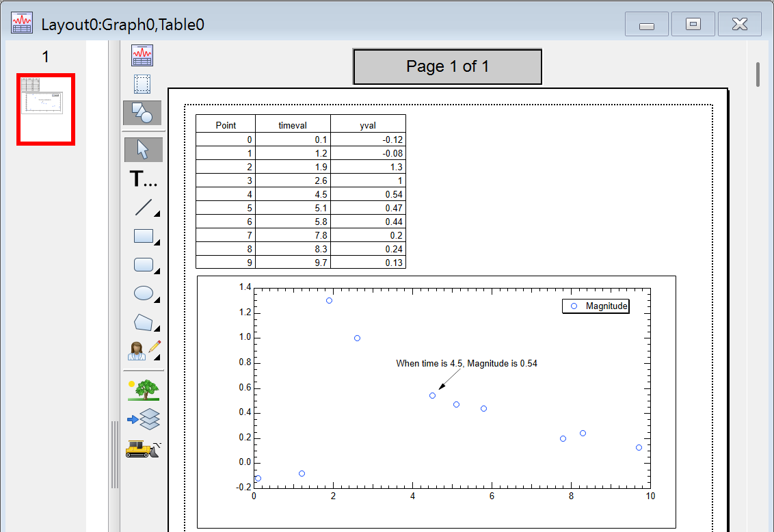This screenshot has width=774, height=532.
Task: Click the layout mode icon atop the tool palette
Action: click(x=142, y=55)
